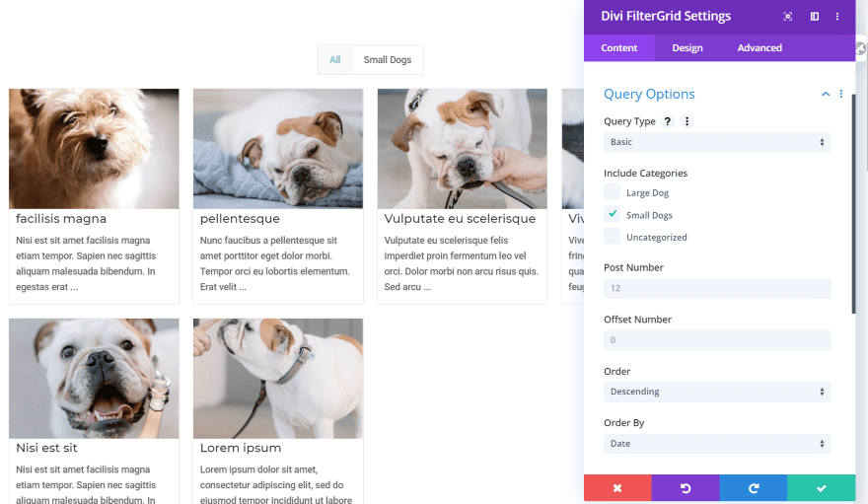This screenshot has height=504, width=868.
Task: Open the Vulputate eu scelerisque post title
Action: point(460,219)
